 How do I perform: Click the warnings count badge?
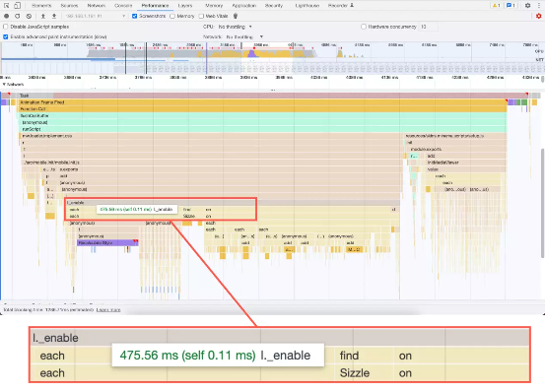coord(496,5)
